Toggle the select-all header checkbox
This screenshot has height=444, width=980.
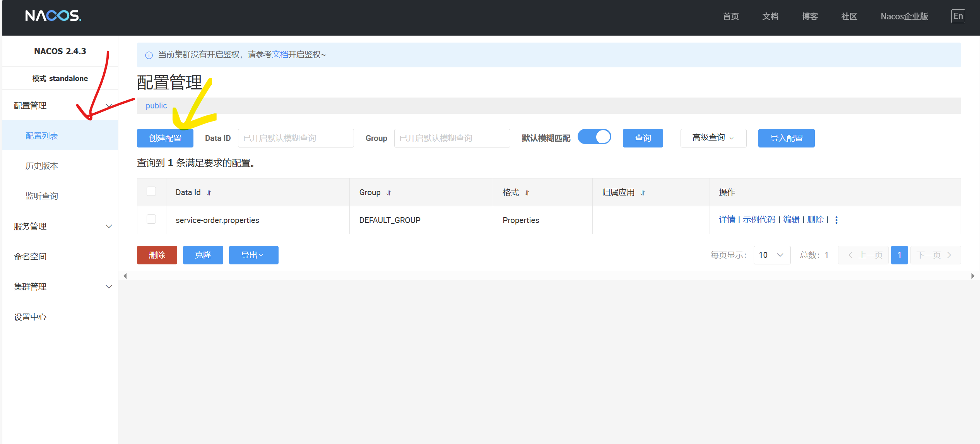(x=151, y=192)
